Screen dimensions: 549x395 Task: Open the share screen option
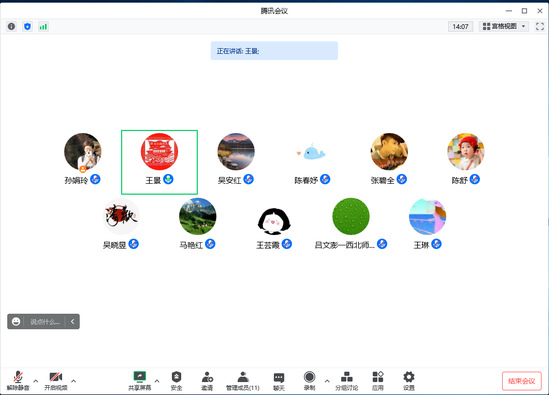coord(140,381)
